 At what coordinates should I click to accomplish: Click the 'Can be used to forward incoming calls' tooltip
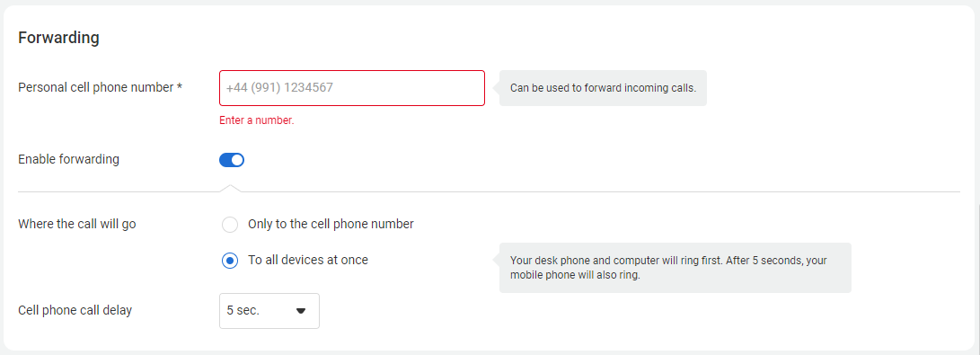tap(603, 88)
